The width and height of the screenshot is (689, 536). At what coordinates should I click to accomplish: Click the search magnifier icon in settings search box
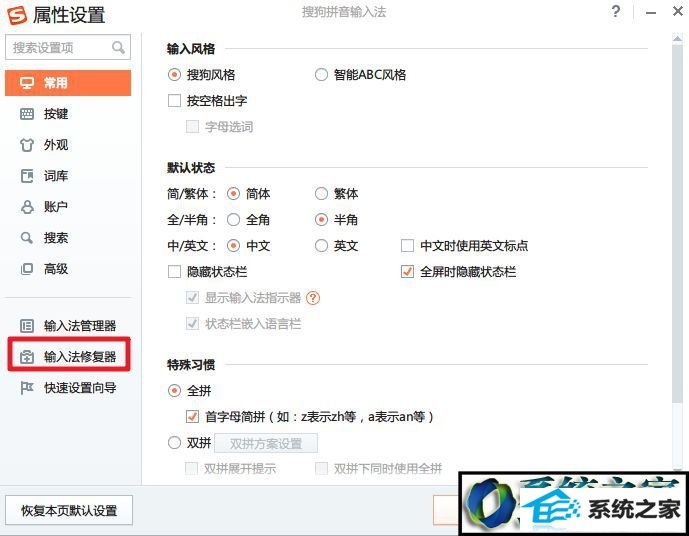[x=118, y=47]
